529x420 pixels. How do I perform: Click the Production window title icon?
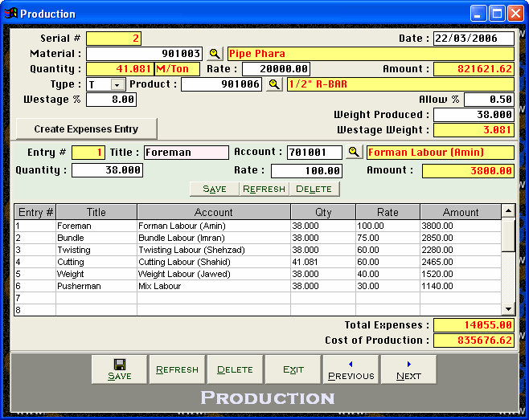(x=10, y=14)
